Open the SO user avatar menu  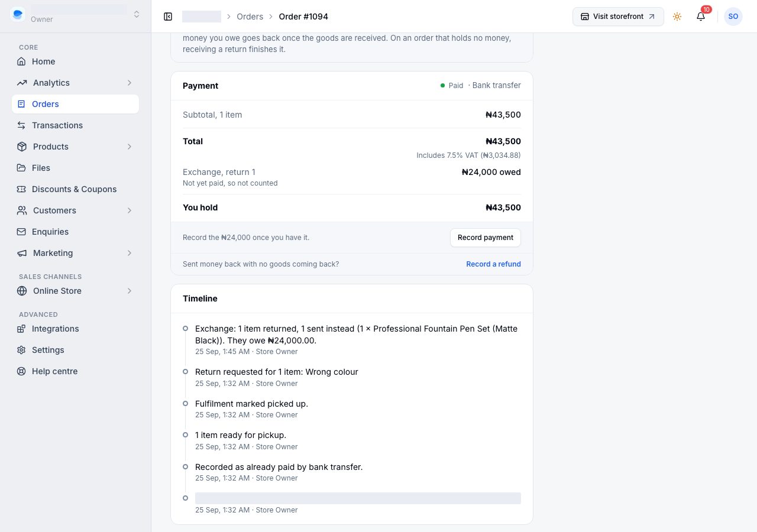click(733, 17)
